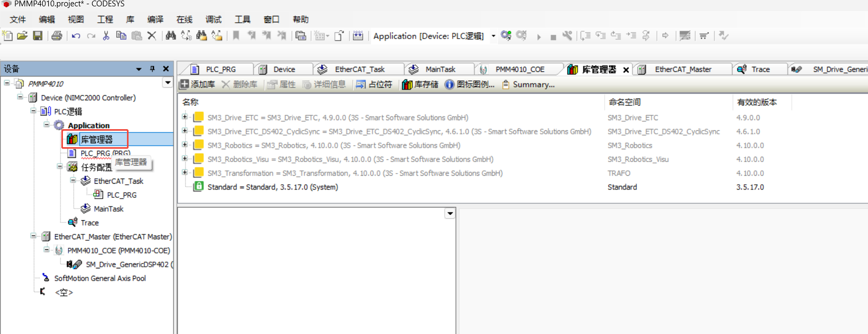This screenshot has width=868, height=334.
Task: Collapse the EtherCAT_Task tree node
Action: 73,180
